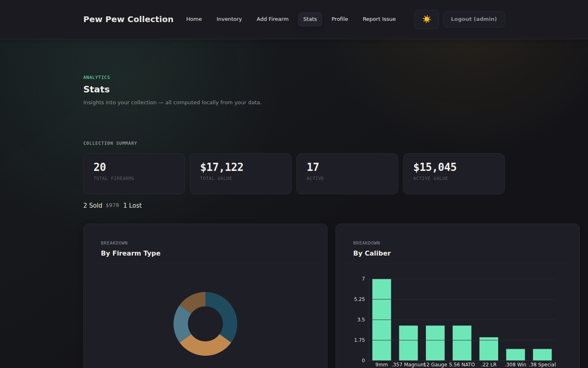
Task: Click the $978 sold value
Action: pyautogui.click(x=112, y=205)
